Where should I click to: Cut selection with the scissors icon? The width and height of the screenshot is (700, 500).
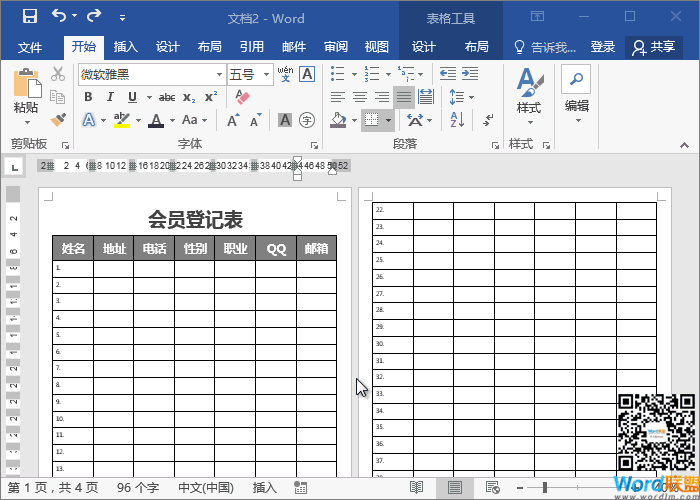click(x=58, y=74)
